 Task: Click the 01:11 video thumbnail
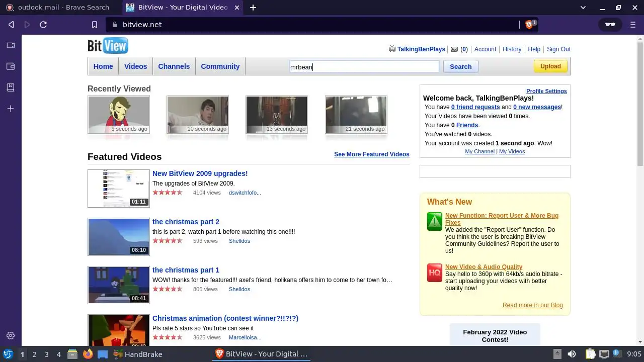coord(119,189)
